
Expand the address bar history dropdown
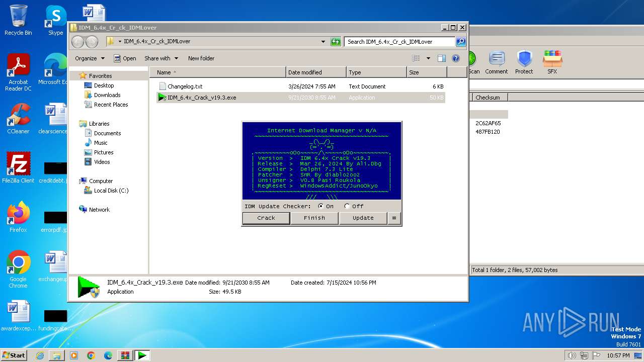point(323,42)
